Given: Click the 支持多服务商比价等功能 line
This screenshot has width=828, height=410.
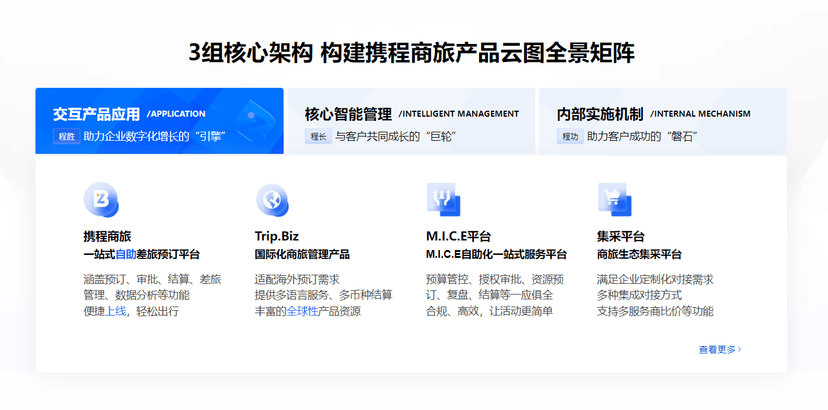Looking at the screenshot, I should coord(655,311).
